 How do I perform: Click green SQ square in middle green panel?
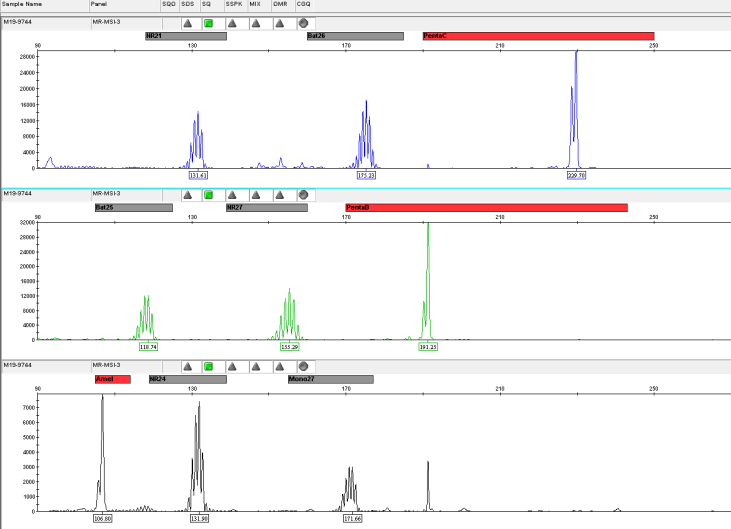(208, 194)
